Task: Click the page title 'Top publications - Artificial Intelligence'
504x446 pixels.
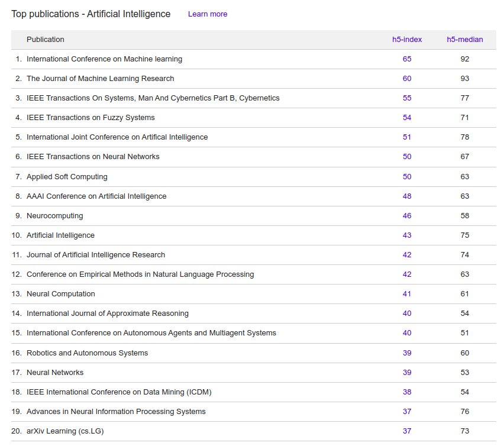Action: 91,14
